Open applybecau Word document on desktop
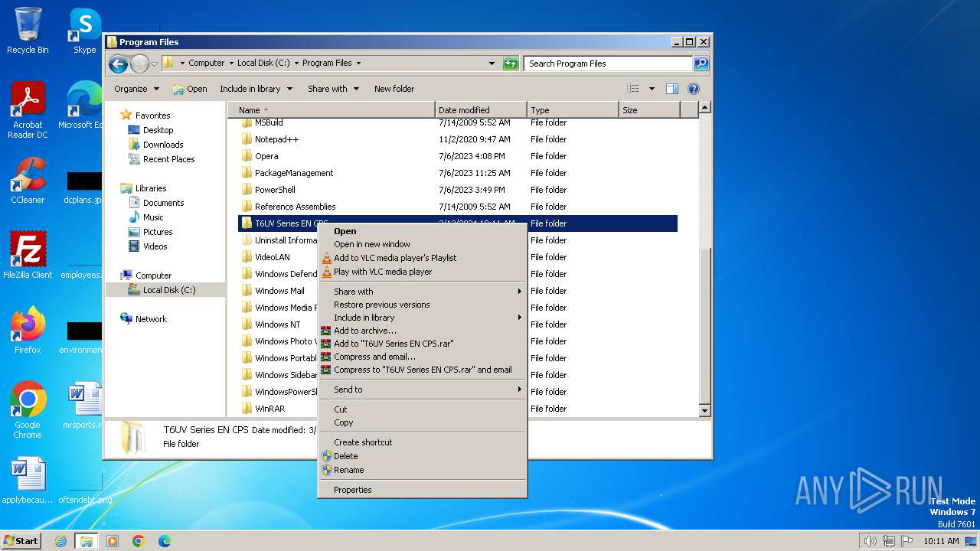980x551 pixels. tap(28, 481)
